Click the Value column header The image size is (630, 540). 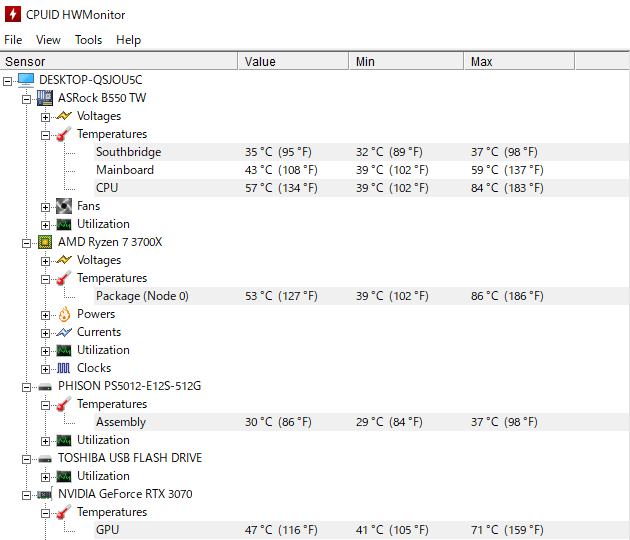[293, 61]
